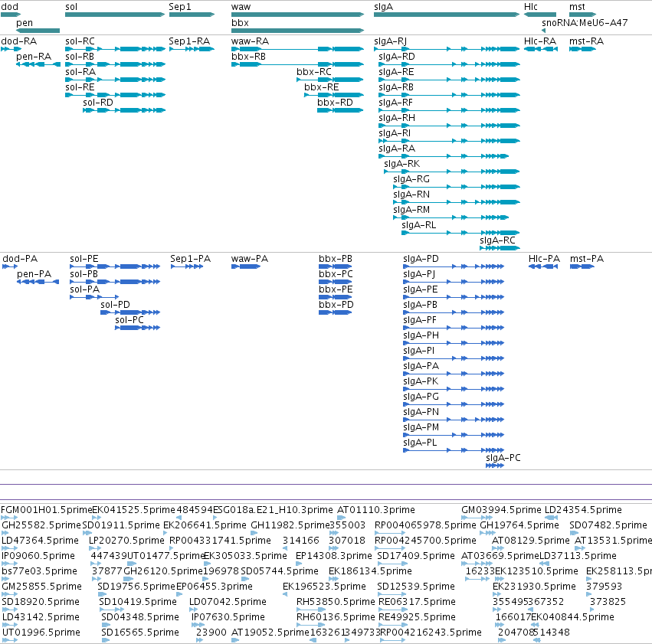Click the bbx-PD protein feature
This screenshot has height=644, width=652.
[336, 312]
